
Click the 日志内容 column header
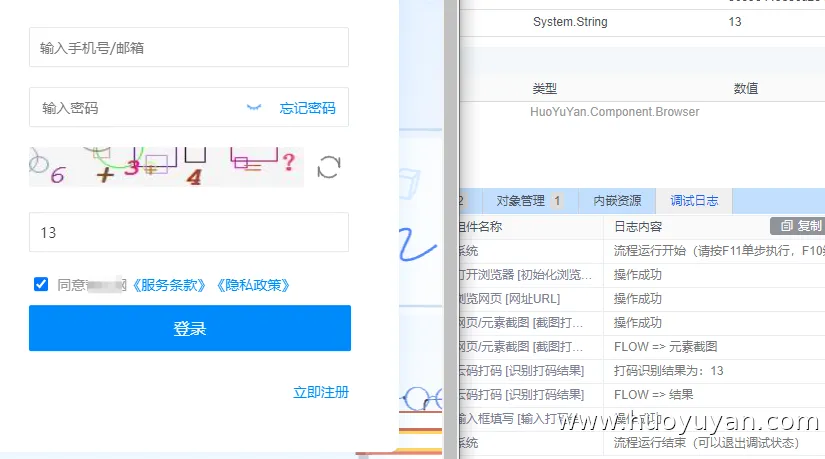click(638, 227)
